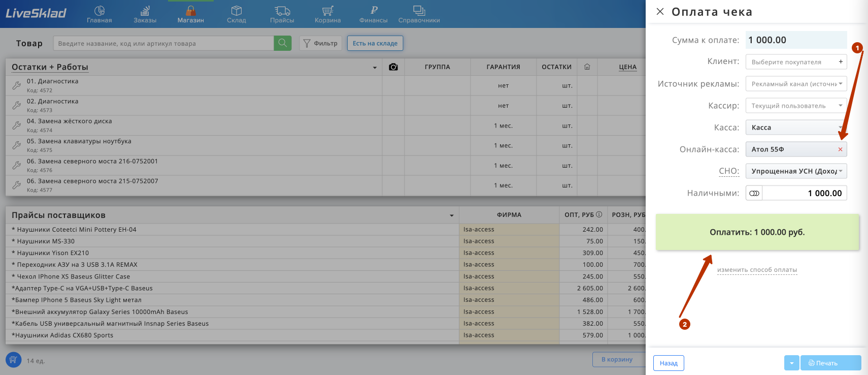Open the Заказы section
Screen dimensions: 868x375
tap(145, 14)
